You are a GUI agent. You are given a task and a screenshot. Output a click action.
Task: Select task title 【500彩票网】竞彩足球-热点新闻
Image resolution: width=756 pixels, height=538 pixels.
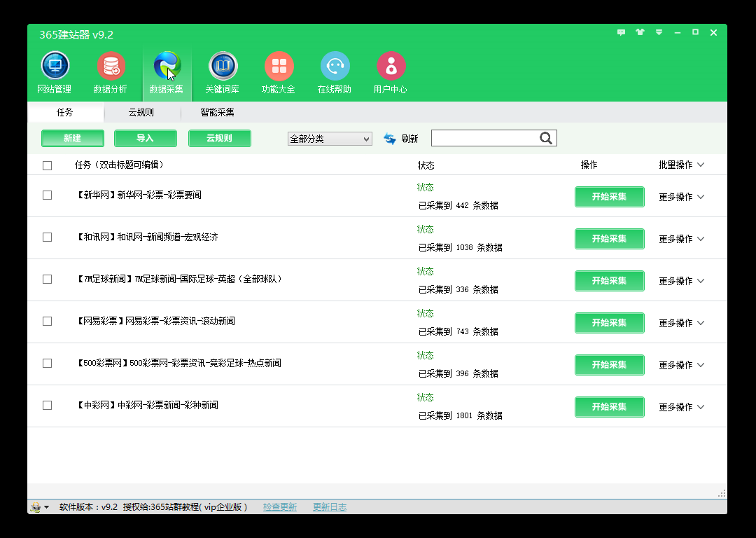pos(179,363)
